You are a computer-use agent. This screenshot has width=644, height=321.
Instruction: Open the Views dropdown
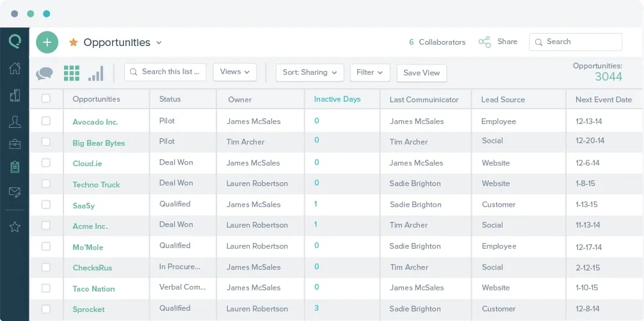click(x=235, y=72)
